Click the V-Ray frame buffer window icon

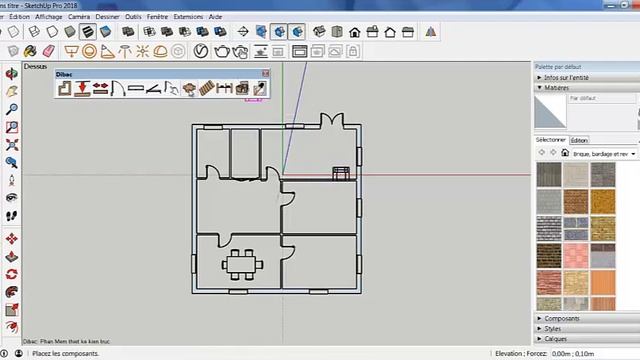pos(299,51)
